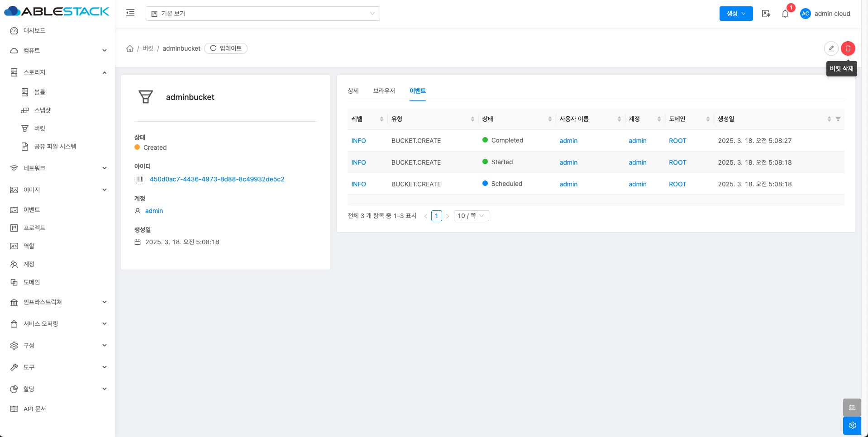Open the 기본 보기 view dropdown
868x437 pixels.
coord(262,14)
